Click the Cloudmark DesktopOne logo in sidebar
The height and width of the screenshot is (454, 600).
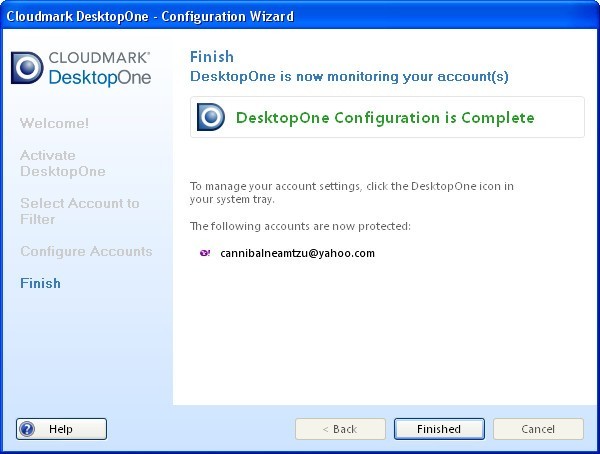(x=81, y=68)
